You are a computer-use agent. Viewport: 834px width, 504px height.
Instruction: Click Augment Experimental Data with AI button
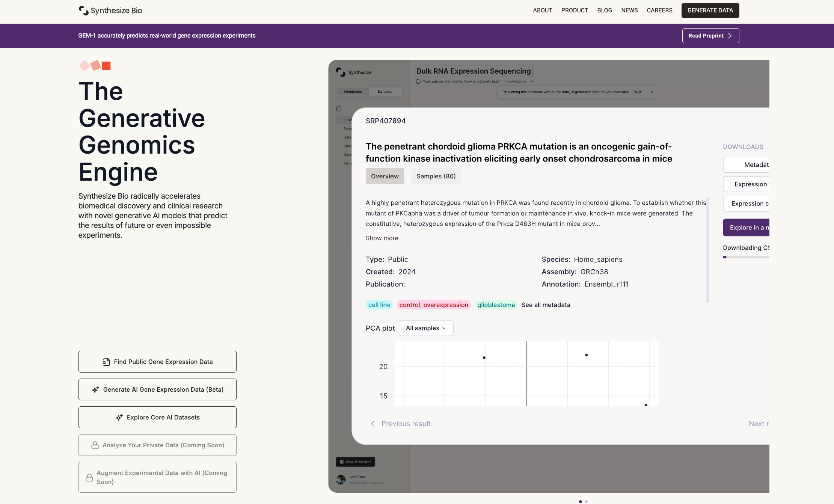[157, 477]
